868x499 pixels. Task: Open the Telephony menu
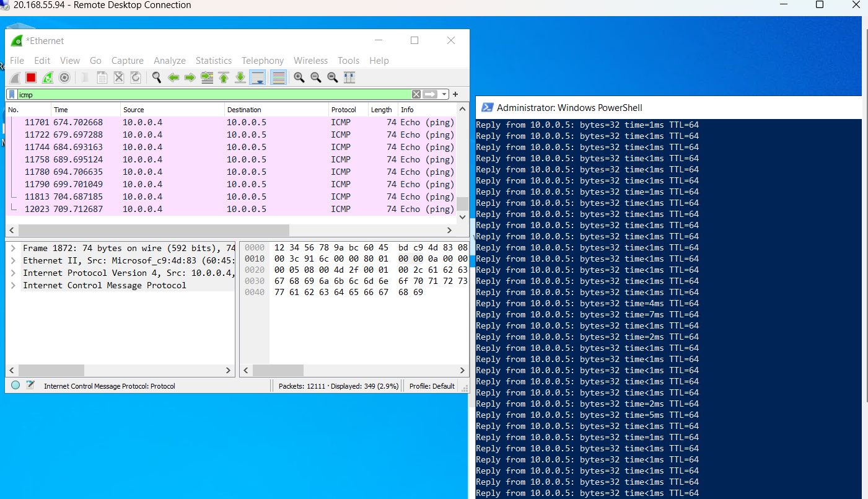(263, 60)
